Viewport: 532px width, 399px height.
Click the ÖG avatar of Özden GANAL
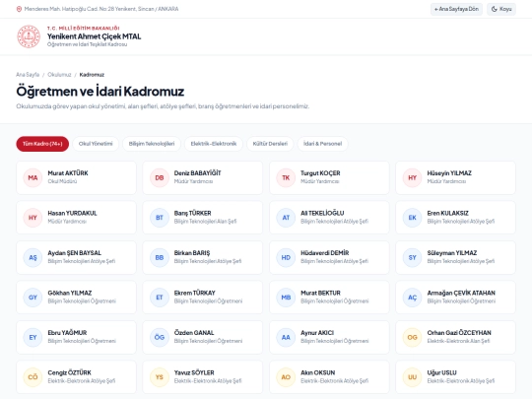160,337
